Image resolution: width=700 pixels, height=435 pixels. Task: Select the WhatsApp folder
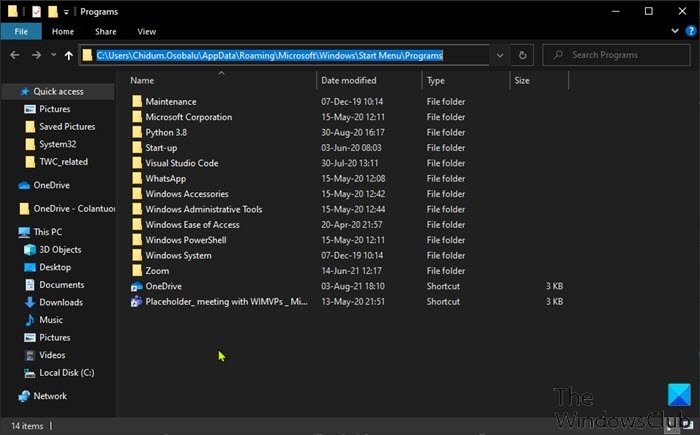tap(165, 179)
